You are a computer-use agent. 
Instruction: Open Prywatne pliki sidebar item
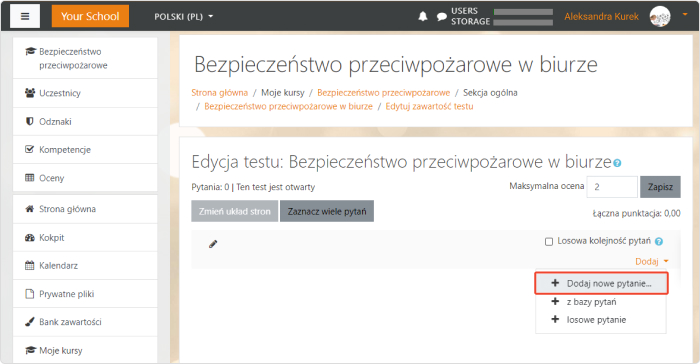pos(85,294)
